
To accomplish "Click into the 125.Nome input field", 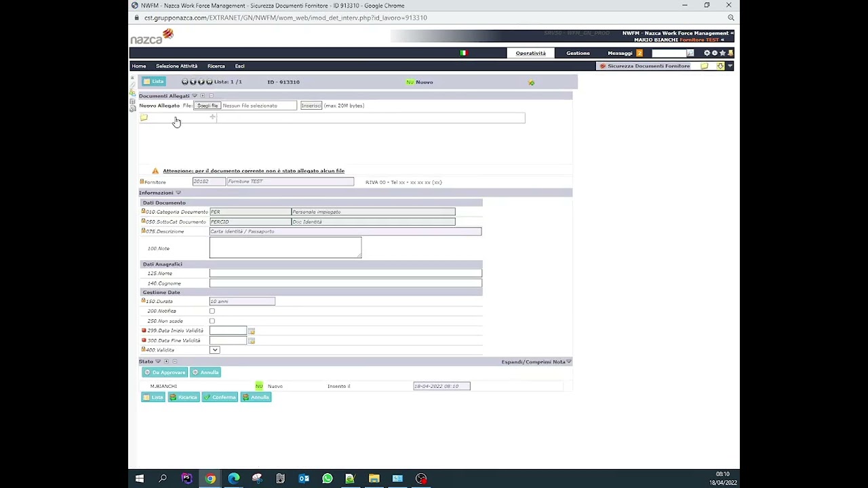I will coord(346,273).
